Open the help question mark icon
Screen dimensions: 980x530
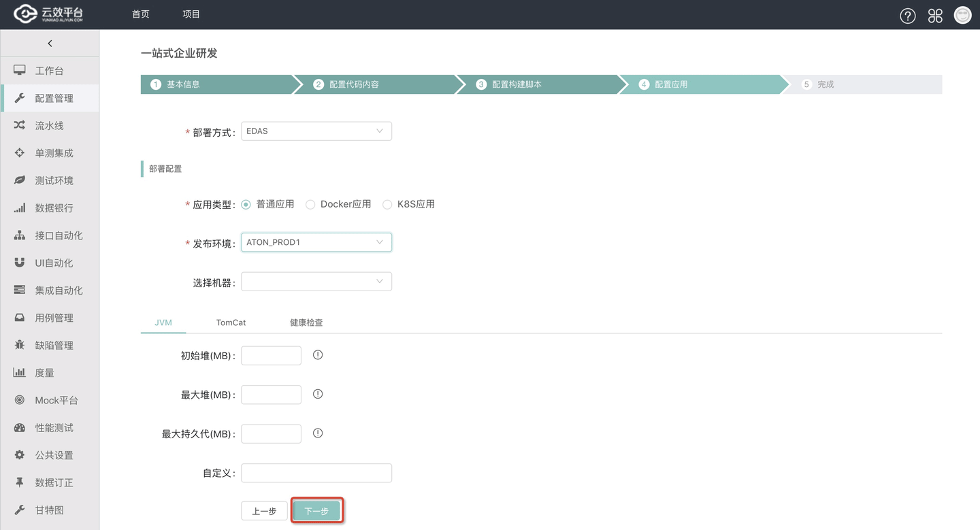908,16
